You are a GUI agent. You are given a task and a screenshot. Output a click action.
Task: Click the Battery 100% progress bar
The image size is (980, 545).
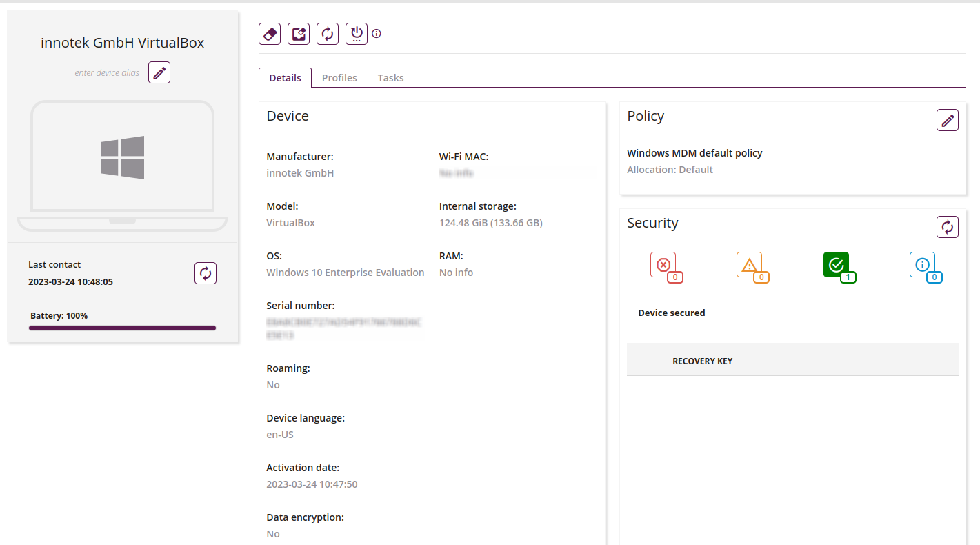click(x=122, y=328)
